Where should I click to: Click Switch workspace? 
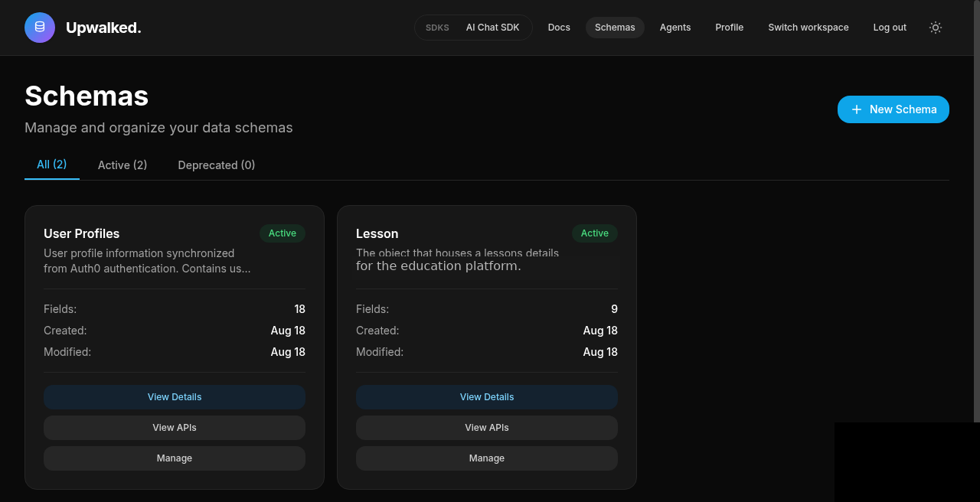pos(808,28)
